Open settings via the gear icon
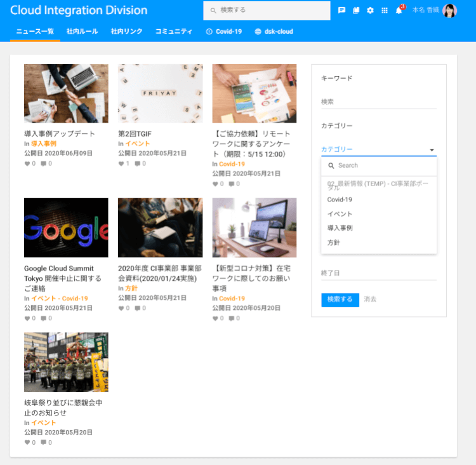Screen dimensions: 476x465 370,11
